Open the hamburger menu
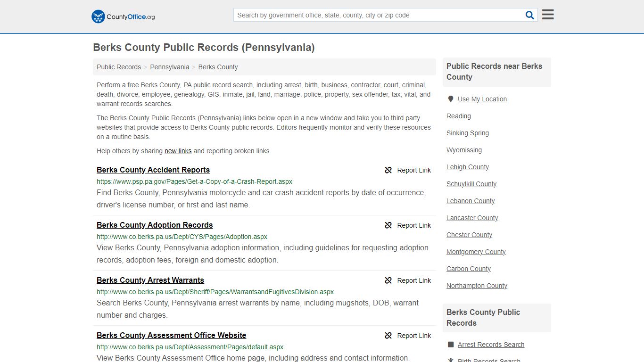Image resolution: width=644 pixels, height=362 pixels. (x=548, y=15)
